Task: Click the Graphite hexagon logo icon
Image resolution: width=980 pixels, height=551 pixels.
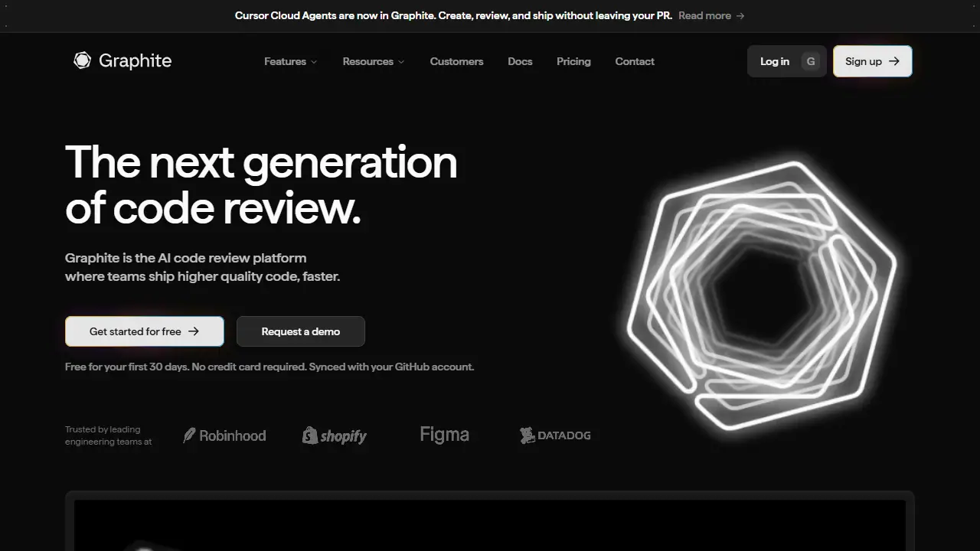Action: [x=82, y=60]
